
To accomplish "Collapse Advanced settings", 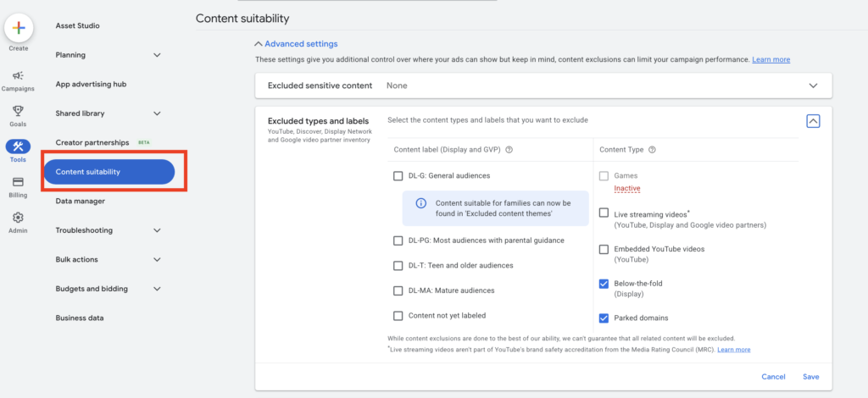I will [296, 44].
